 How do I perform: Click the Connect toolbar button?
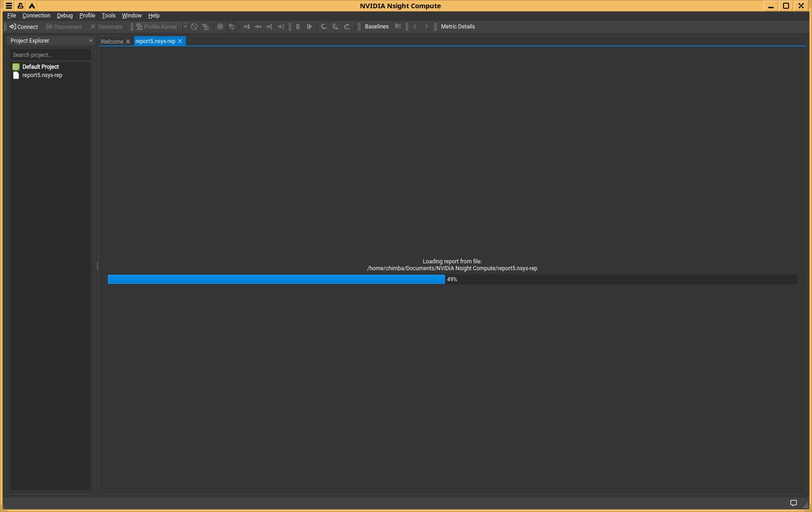[x=24, y=27]
